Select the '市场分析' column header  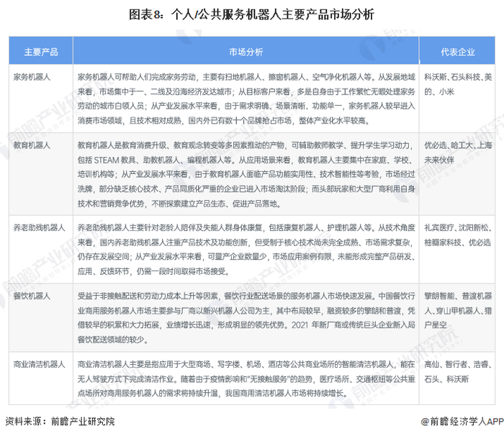coord(246,51)
